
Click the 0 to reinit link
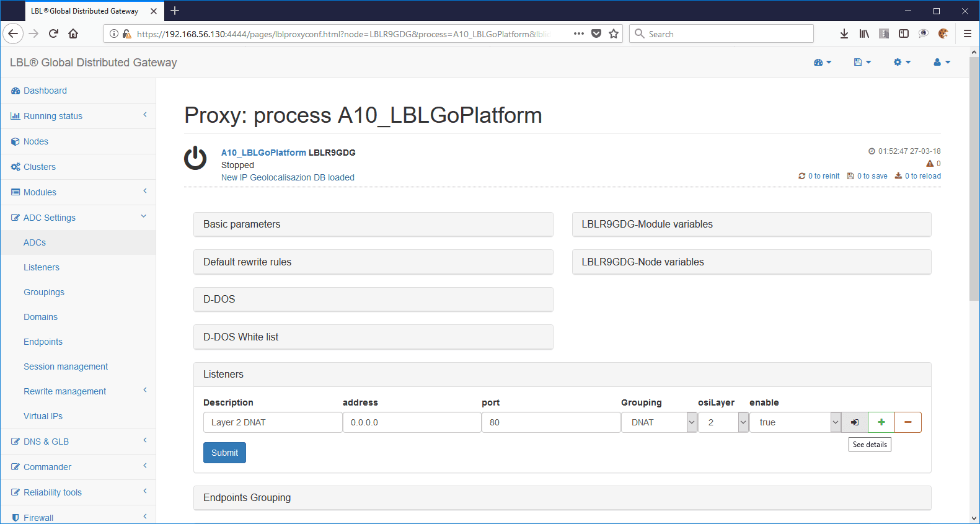coord(819,176)
